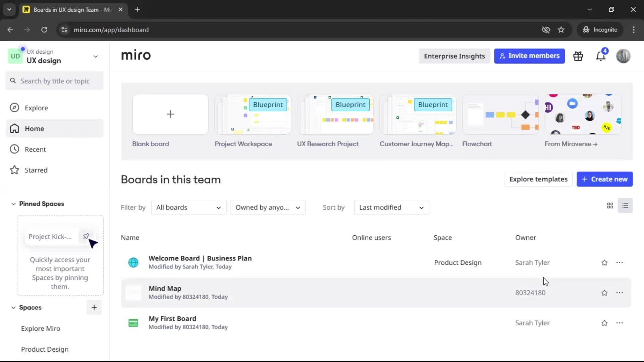Open the user profile avatar
This screenshot has width=644, height=362.
(623, 56)
